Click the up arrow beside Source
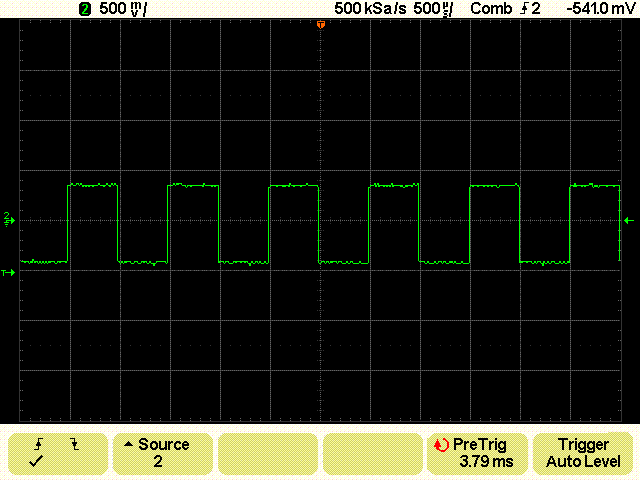 click(128, 444)
